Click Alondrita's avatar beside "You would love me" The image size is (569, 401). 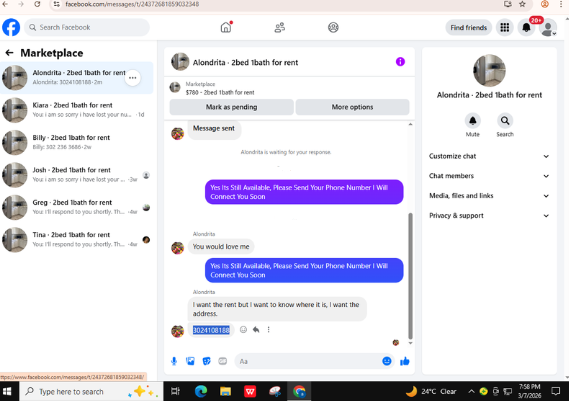click(177, 248)
